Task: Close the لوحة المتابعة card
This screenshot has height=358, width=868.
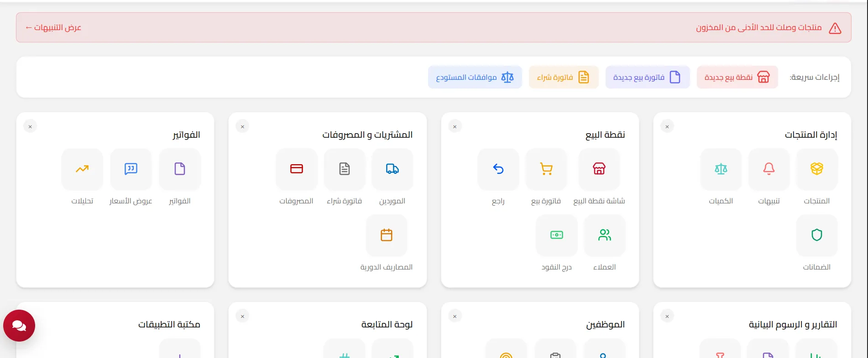Action: tap(242, 316)
